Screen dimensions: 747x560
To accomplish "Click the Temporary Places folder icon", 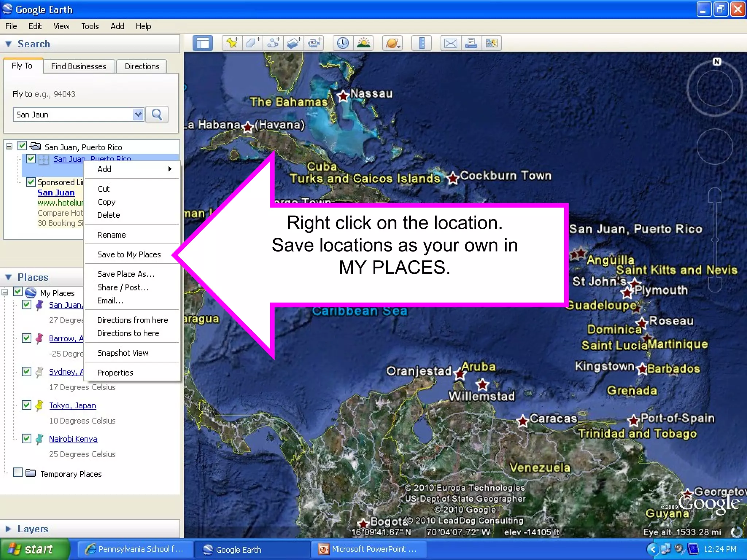I will pyautogui.click(x=31, y=473).
